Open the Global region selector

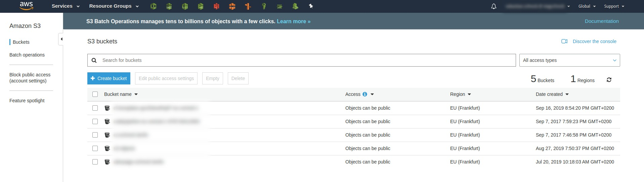[x=587, y=6]
